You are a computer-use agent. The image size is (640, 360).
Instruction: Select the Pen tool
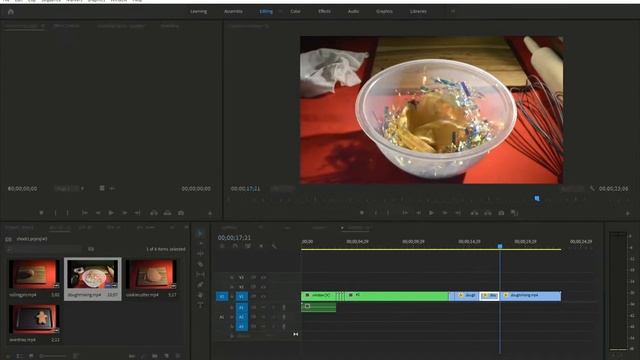coord(200,284)
